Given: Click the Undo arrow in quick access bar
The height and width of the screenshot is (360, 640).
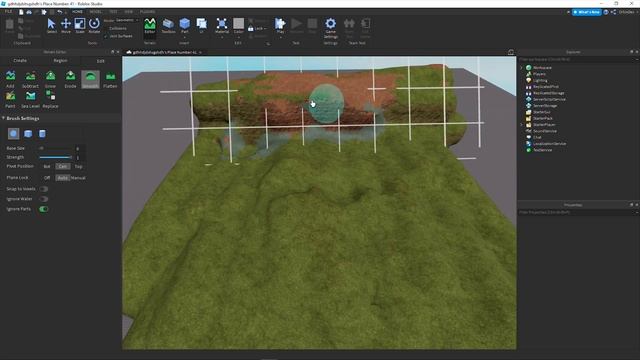Looking at the screenshot, I should click(x=60, y=12).
